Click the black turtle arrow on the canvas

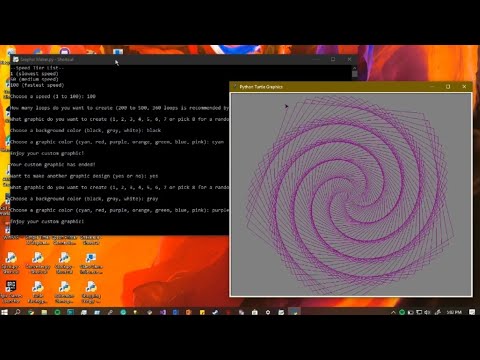[286, 106]
